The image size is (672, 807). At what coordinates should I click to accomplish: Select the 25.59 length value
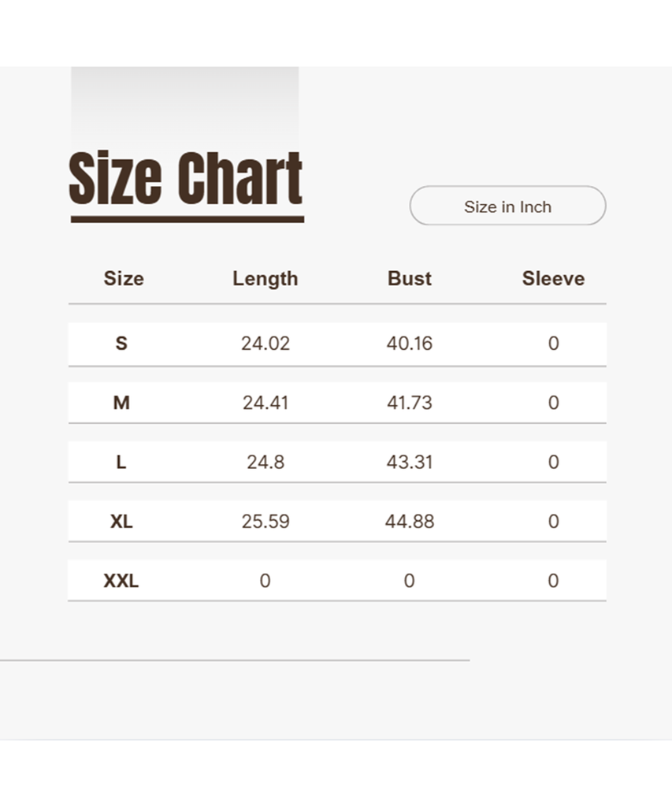[x=265, y=521]
